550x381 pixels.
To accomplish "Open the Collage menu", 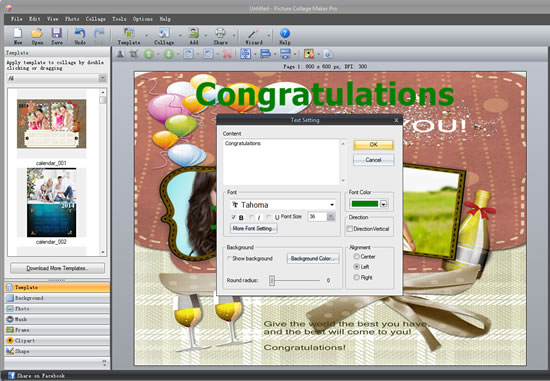I will tap(95, 19).
